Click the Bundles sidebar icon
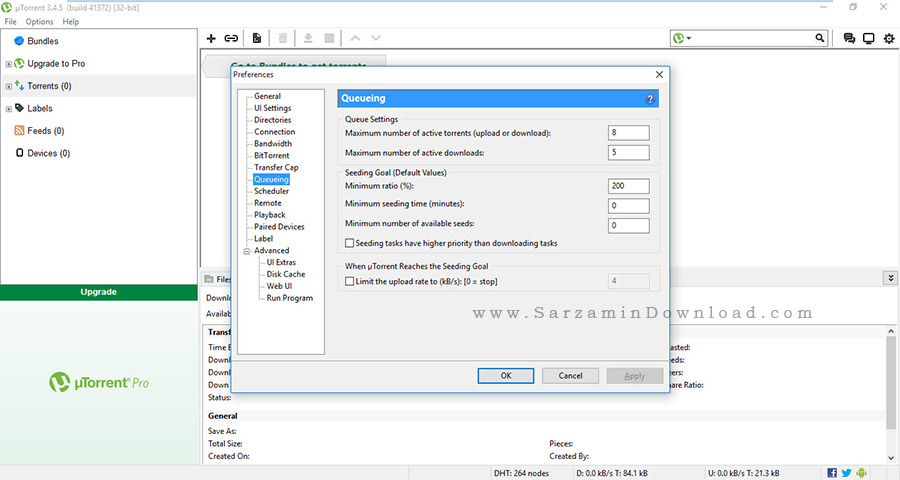This screenshot has width=900, height=480. (19, 41)
